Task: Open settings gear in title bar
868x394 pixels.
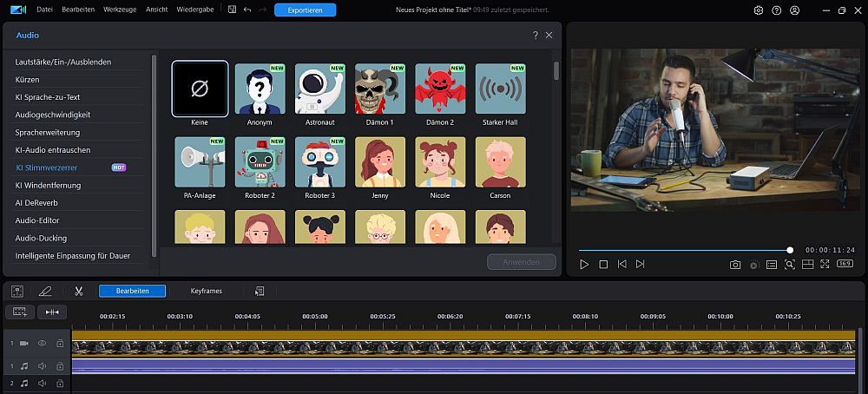Action: (x=759, y=10)
